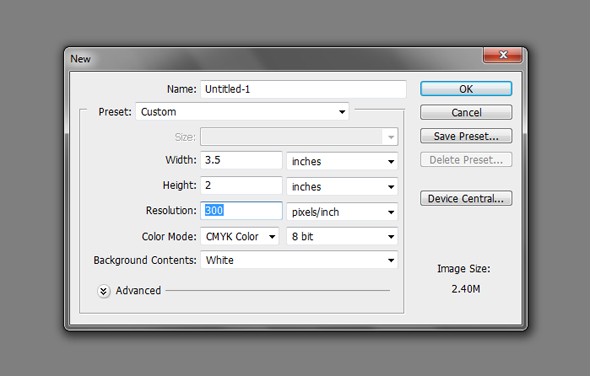Viewport: 590px width, 376px height.
Task: Click the Image Size value 2.40M
Action: pos(466,289)
